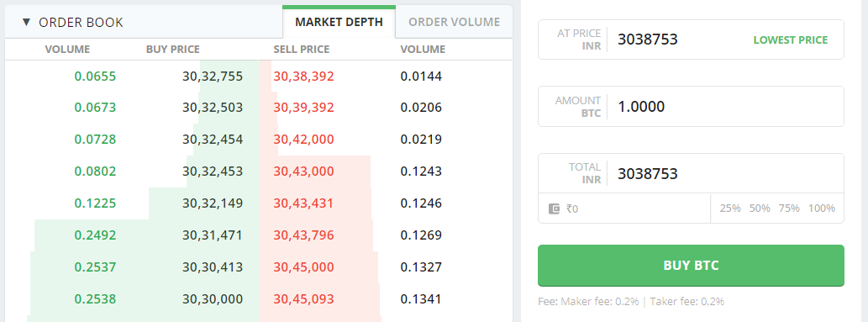
Task: Switch to the Market Depth tab
Action: (x=339, y=22)
